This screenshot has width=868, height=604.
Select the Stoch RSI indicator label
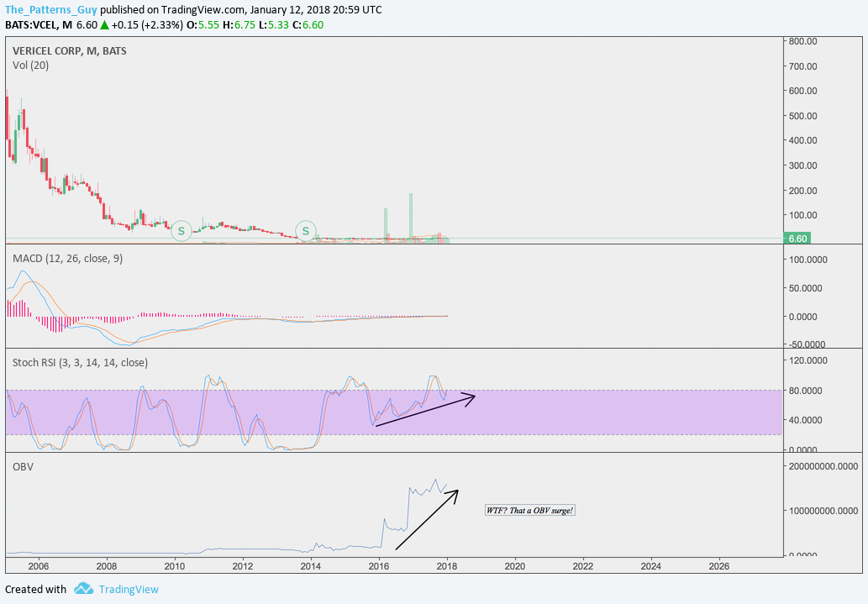(x=81, y=363)
